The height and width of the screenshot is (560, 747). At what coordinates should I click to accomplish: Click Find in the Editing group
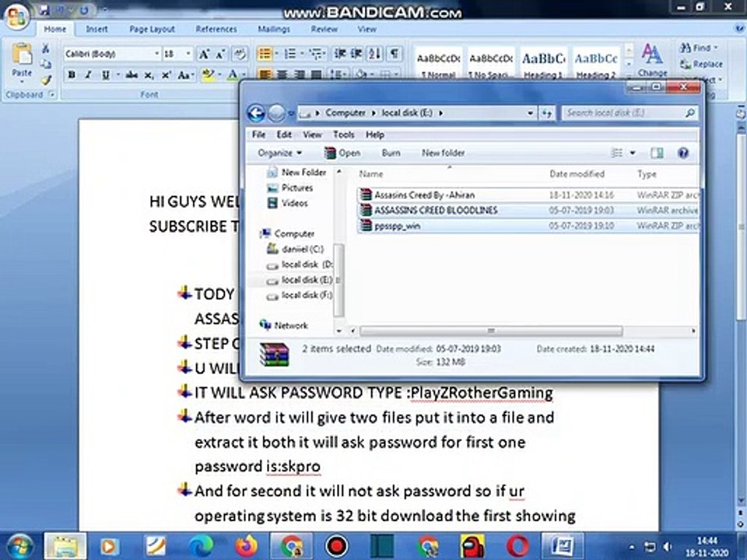point(699,47)
